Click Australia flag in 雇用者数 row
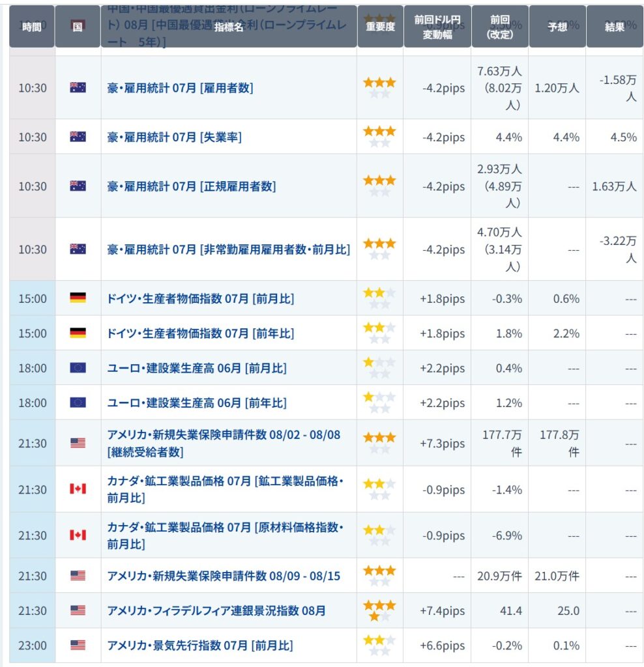This screenshot has height=667, width=644. (x=78, y=88)
